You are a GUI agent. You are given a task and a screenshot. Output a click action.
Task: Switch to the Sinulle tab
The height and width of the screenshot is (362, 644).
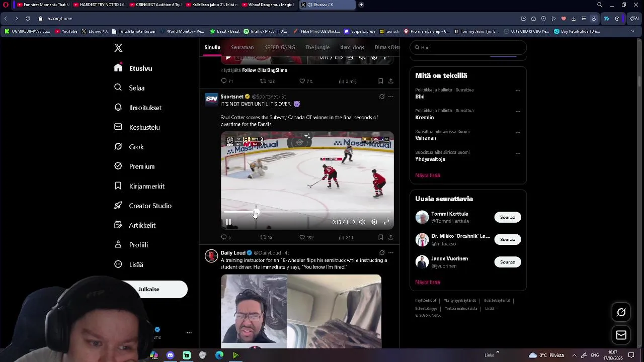(x=212, y=47)
